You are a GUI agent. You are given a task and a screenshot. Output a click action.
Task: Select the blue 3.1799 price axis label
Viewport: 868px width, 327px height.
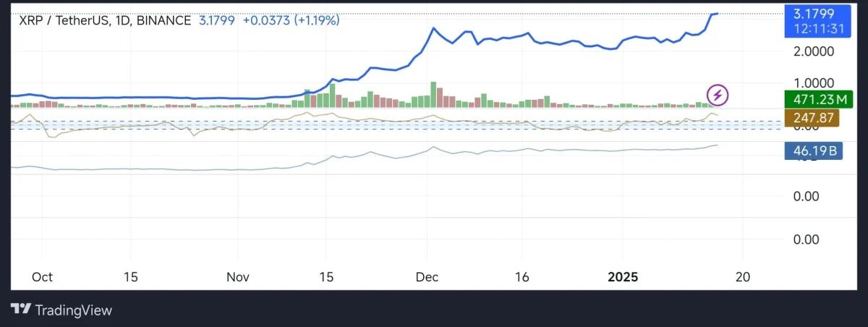pyautogui.click(x=814, y=13)
